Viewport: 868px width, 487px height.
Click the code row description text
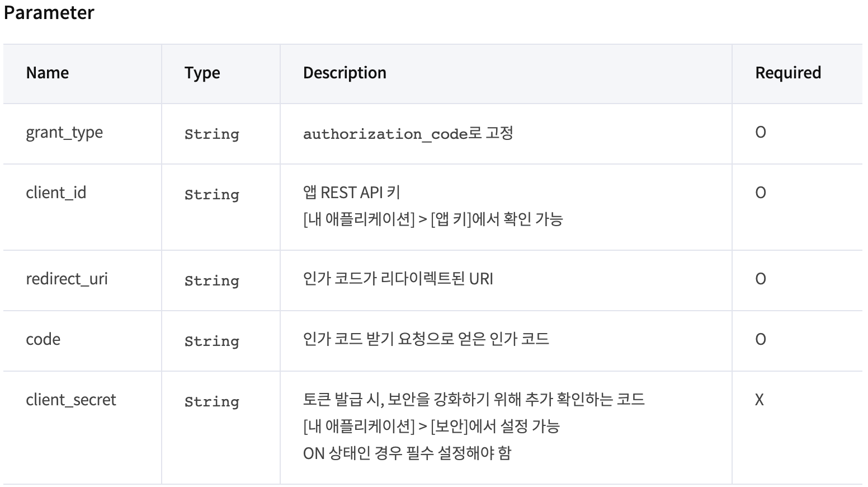(x=426, y=339)
